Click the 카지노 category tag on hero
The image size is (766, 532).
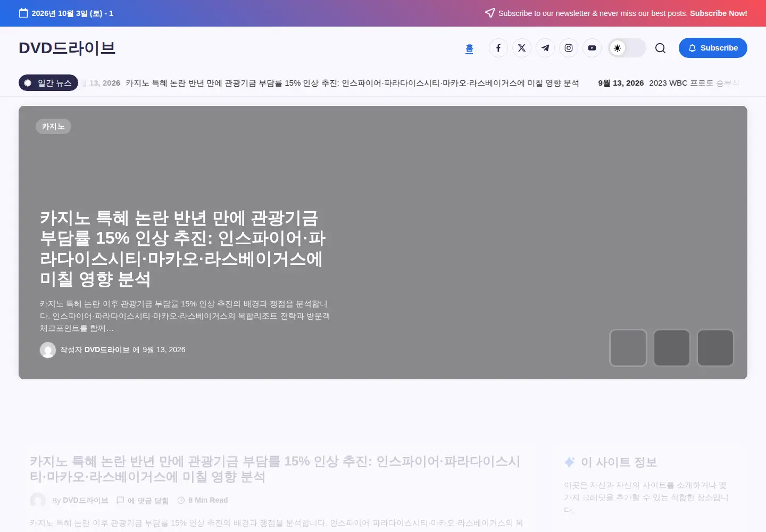(x=53, y=126)
